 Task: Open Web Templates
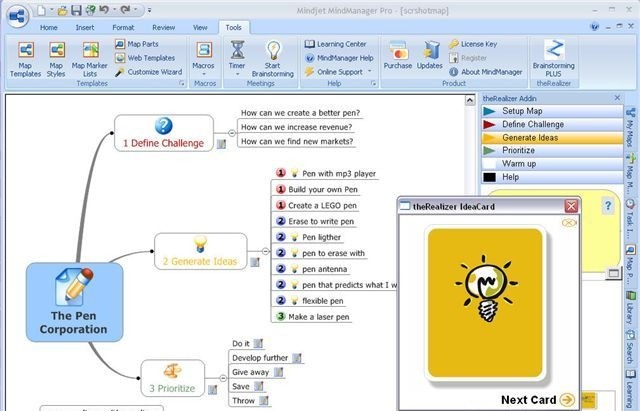tap(145, 58)
